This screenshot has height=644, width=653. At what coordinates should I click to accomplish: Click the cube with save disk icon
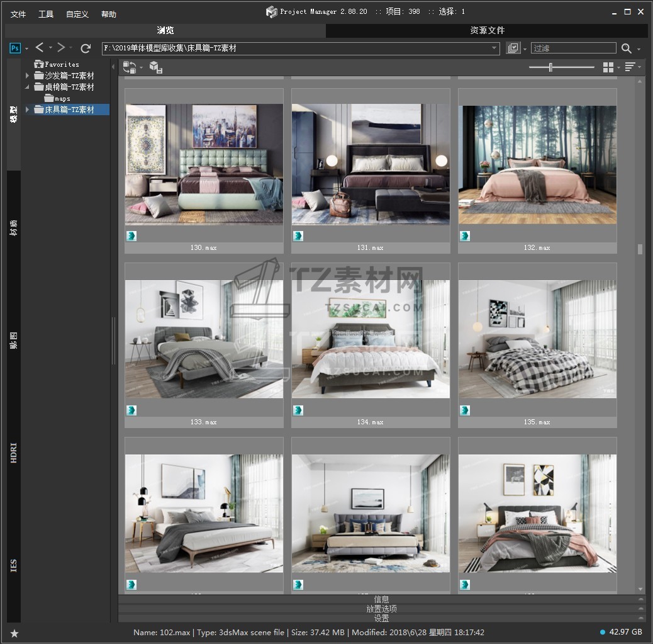[x=155, y=67]
